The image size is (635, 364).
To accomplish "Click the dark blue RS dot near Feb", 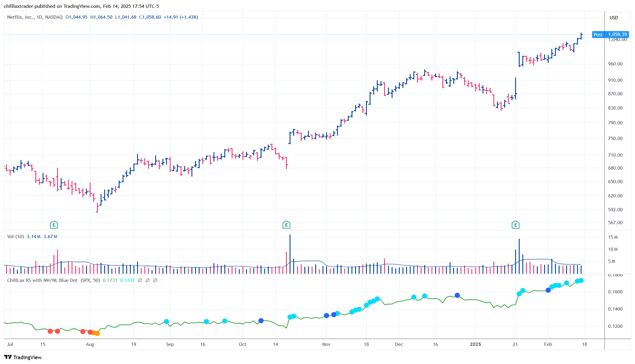I will point(548,290).
